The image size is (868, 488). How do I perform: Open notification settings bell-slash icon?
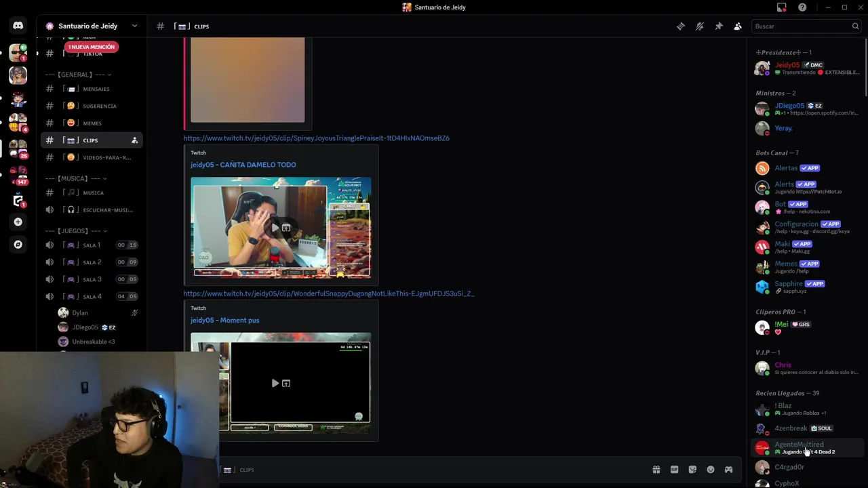coord(700,26)
